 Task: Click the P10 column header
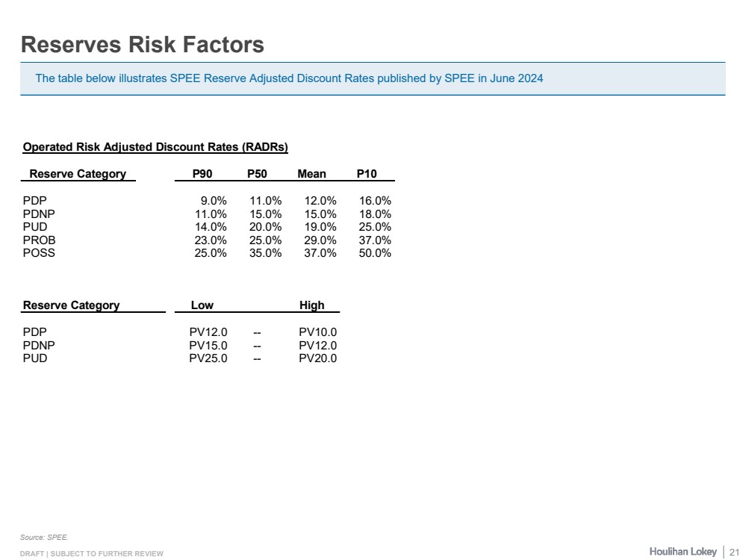pos(367,174)
